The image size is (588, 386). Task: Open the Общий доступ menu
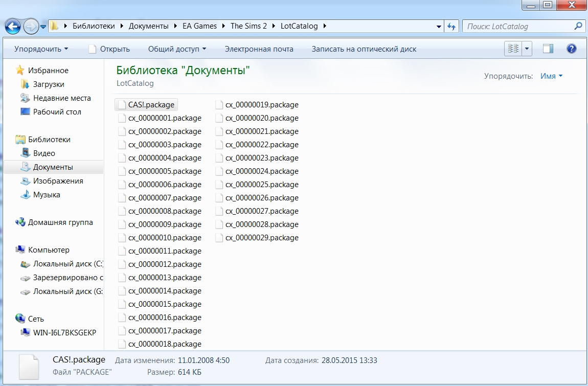(x=177, y=49)
